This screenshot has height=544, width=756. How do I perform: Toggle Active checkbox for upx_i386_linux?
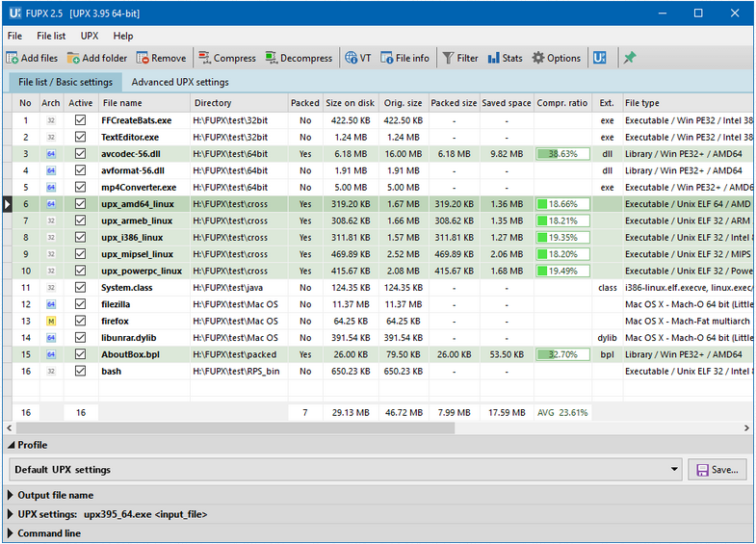(x=80, y=237)
